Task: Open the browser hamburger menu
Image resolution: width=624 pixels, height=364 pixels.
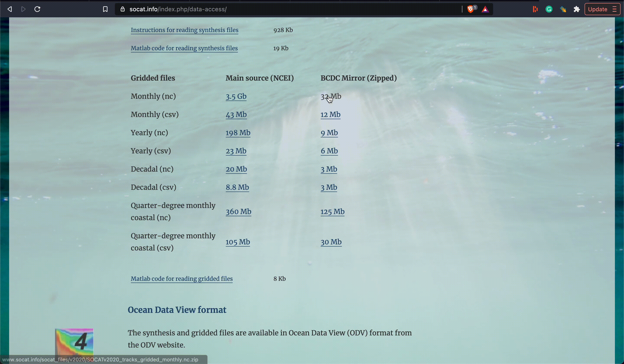Action: (615, 9)
